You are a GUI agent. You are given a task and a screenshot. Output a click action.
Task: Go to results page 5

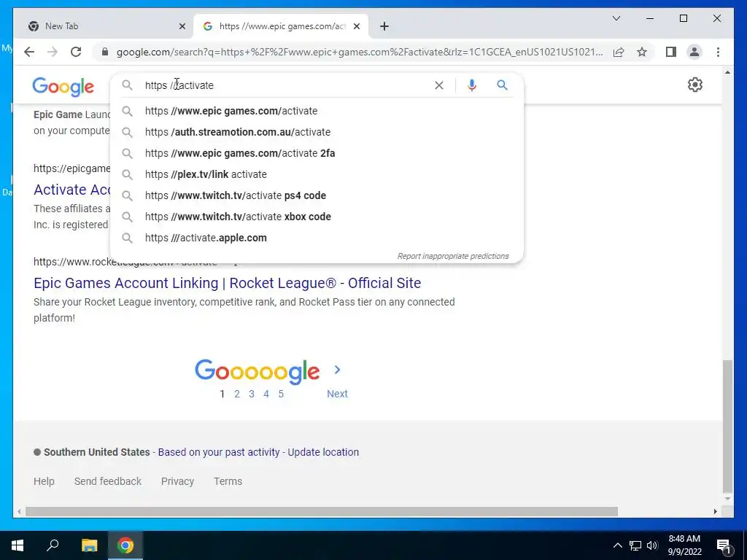281,394
